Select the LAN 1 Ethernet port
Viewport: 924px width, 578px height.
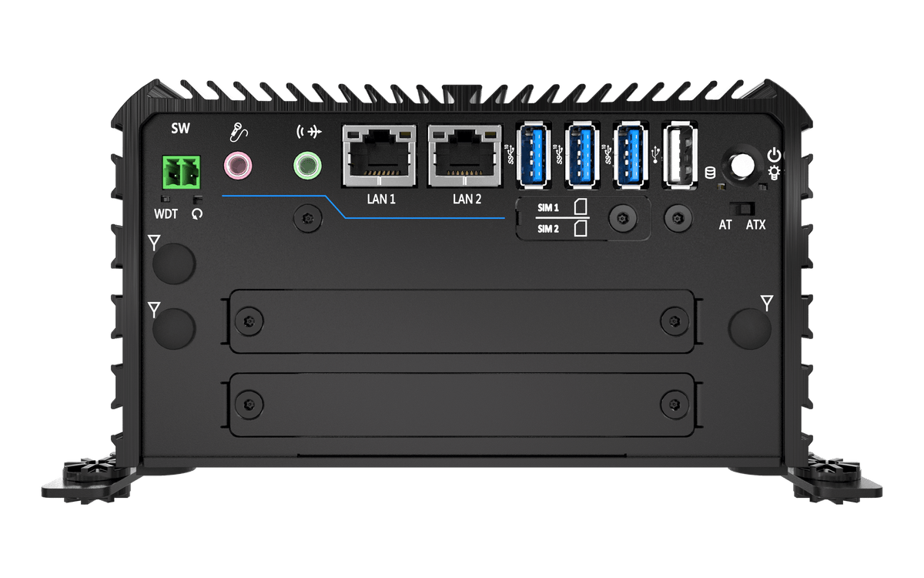point(379,156)
